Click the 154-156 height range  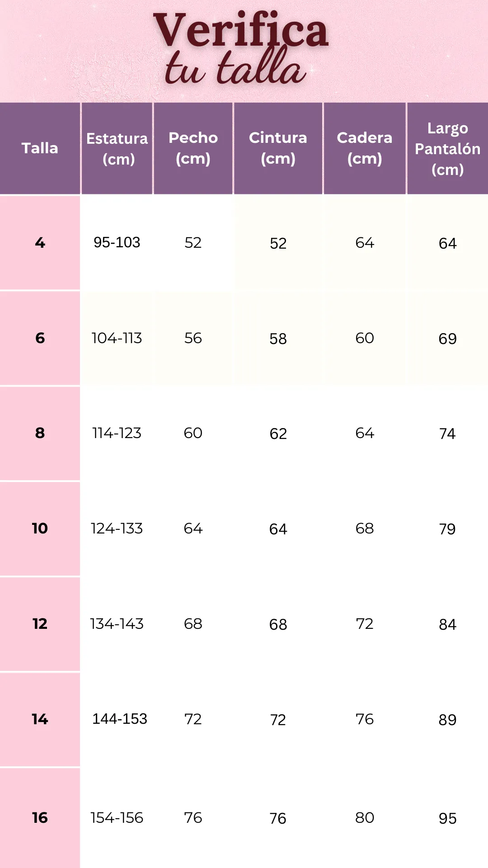[x=117, y=817]
